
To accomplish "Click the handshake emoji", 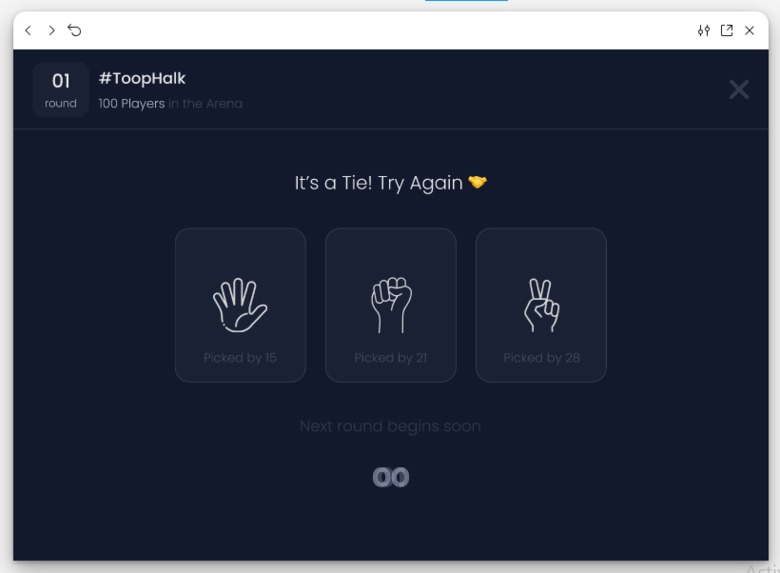I will click(x=478, y=182).
